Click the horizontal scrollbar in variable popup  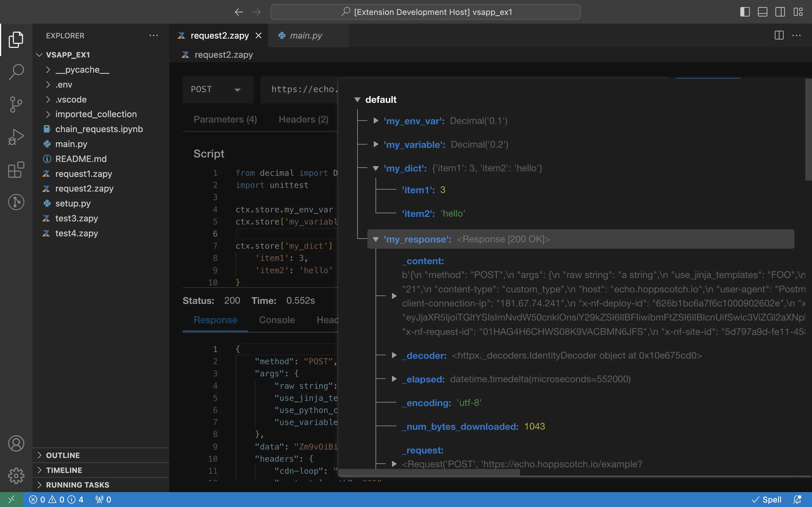coord(429,472)
